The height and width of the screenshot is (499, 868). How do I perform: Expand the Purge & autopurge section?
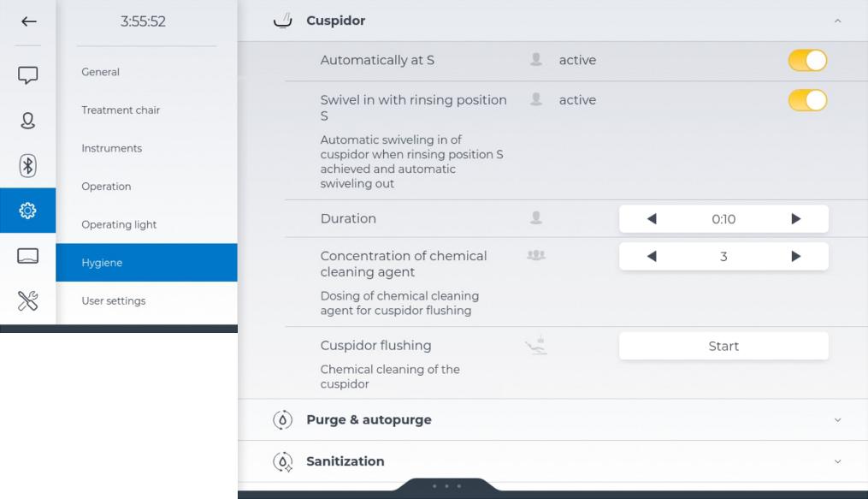click(837, 419)
